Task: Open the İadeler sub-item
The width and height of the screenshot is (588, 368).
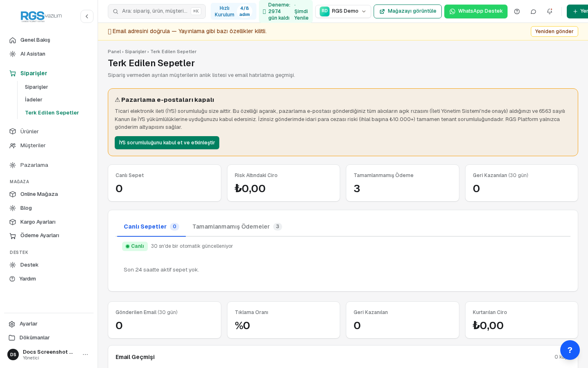Action: pos(33,100)
